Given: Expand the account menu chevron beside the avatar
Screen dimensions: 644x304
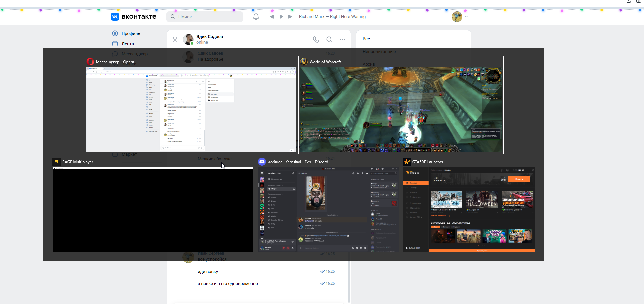Looking at the screenshot, I should pyautogui.click(x=466, y=17).
